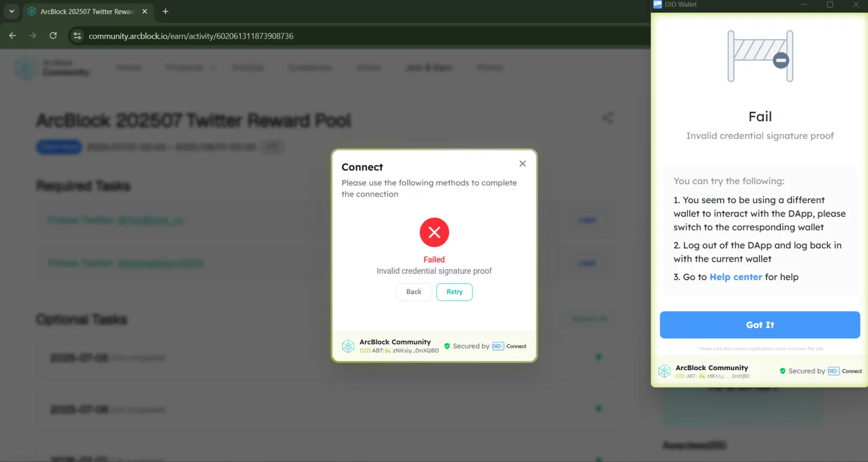
Task: Click the ArcBlock Community logo in DID Wallet footer
Action: [x=665, y=371]
